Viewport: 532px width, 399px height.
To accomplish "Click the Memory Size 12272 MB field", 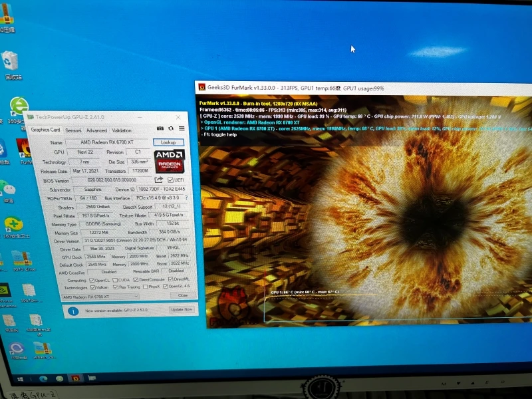I will 98,232.
